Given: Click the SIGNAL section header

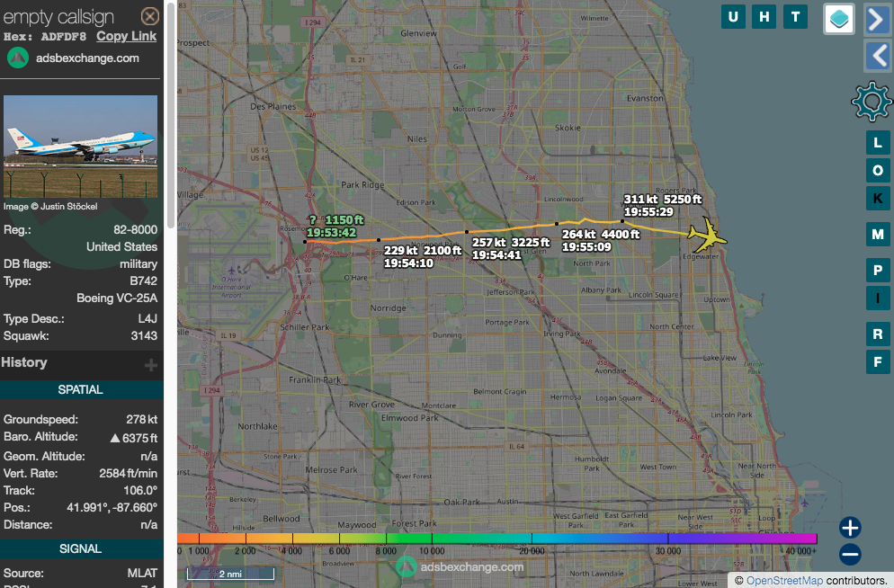Looking at the screenshot, I should click(x=80, y=548).
